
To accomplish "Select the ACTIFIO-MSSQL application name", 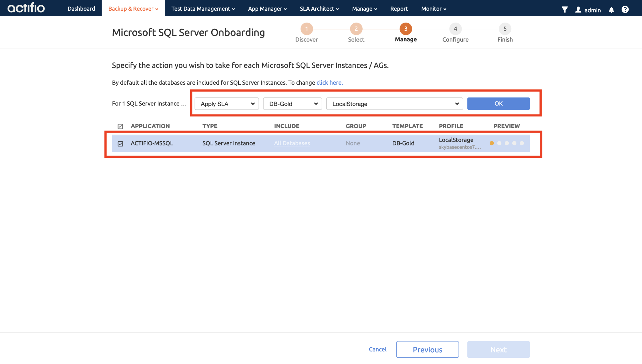I will point(152,143).
